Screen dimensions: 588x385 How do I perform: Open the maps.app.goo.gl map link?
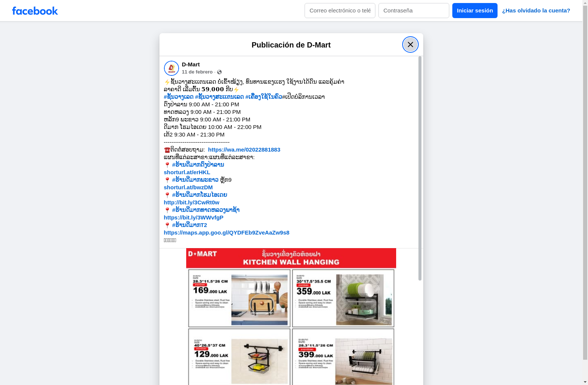coord(227,233)
